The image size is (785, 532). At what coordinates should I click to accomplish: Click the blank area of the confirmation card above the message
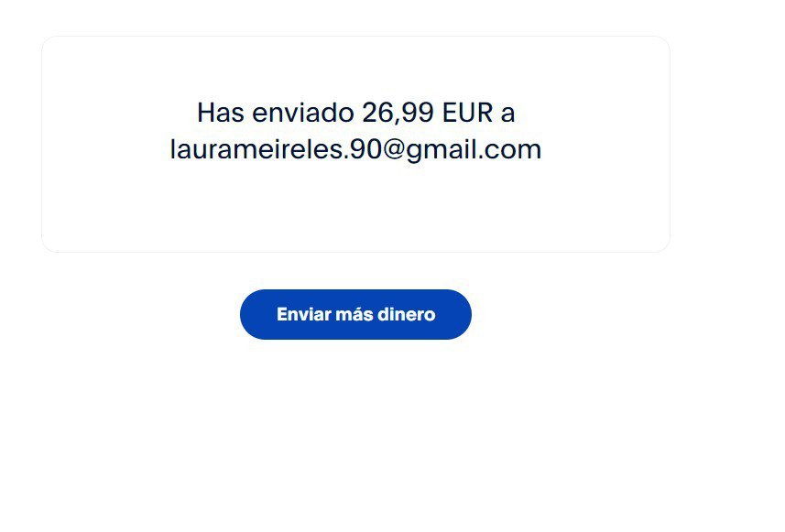point(355,67)
